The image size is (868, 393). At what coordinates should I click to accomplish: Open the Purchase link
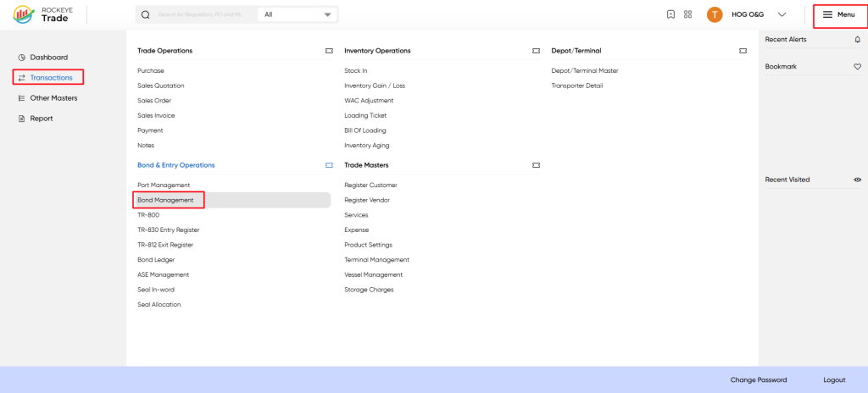151,71
